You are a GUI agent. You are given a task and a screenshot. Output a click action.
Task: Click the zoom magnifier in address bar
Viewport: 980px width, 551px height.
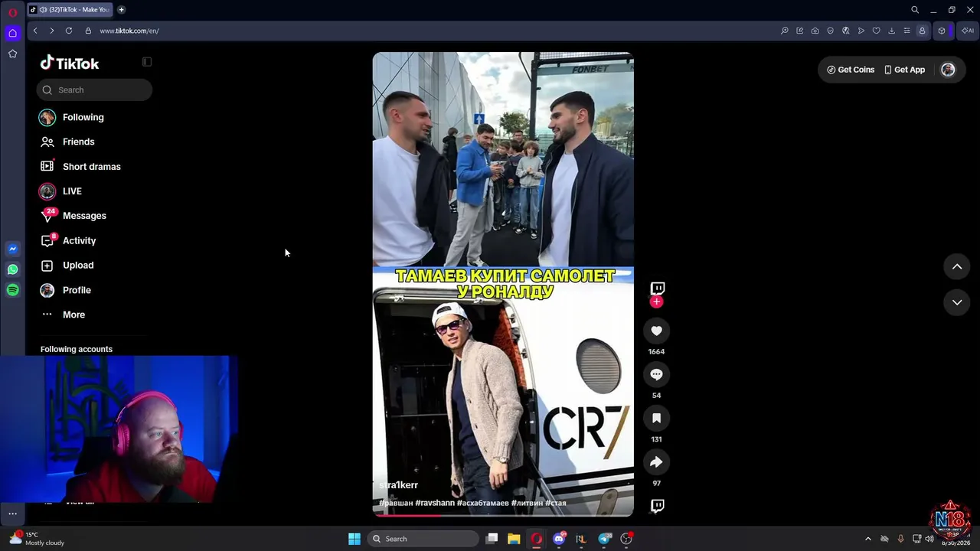pos(785,31)
